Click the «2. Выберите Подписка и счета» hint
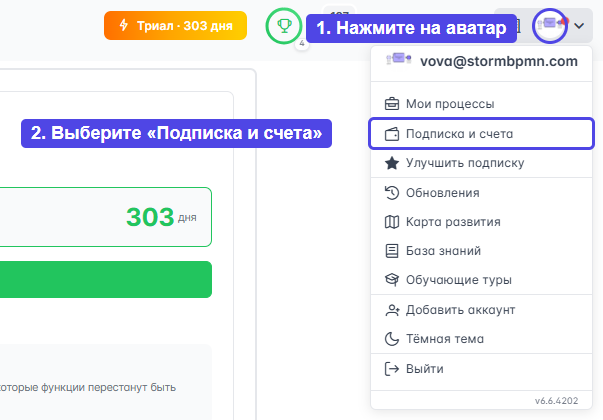603x420 pixels. coord(176,133)
